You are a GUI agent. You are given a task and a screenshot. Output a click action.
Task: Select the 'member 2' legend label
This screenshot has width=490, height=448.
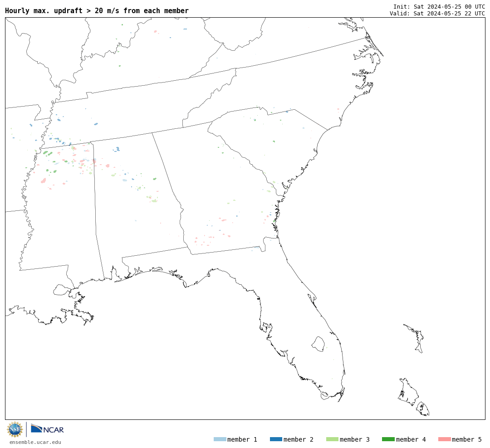(x=299, y=439)
